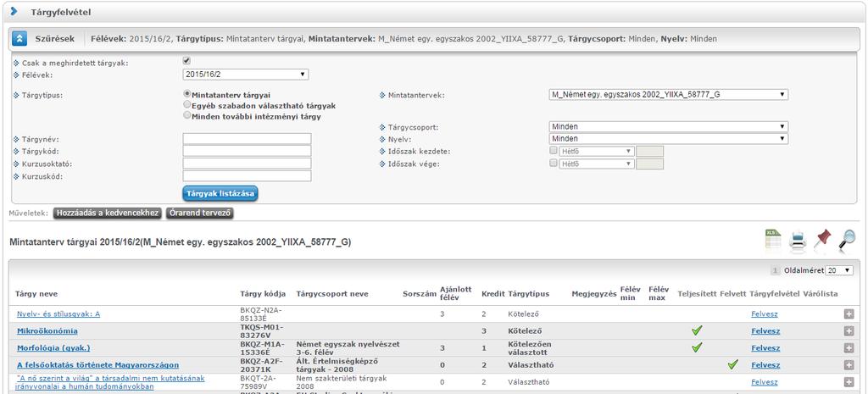Sort by Tárgytípus column header
868x394 pixels.
pos(529,294)
